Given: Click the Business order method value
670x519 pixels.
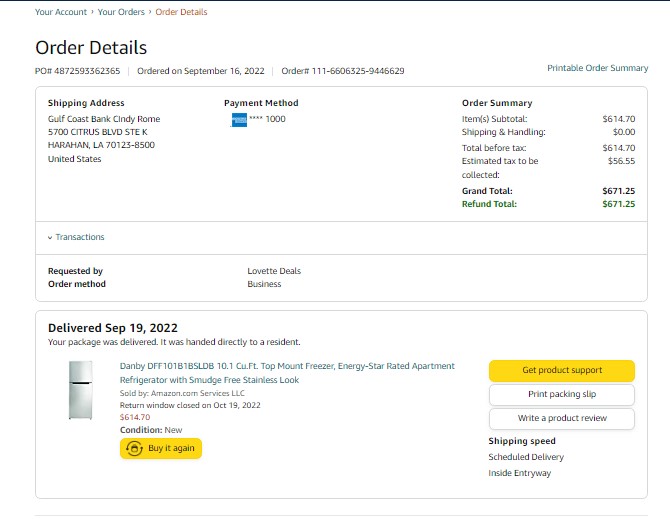Looking at the screenshot, I should point(264,284).
